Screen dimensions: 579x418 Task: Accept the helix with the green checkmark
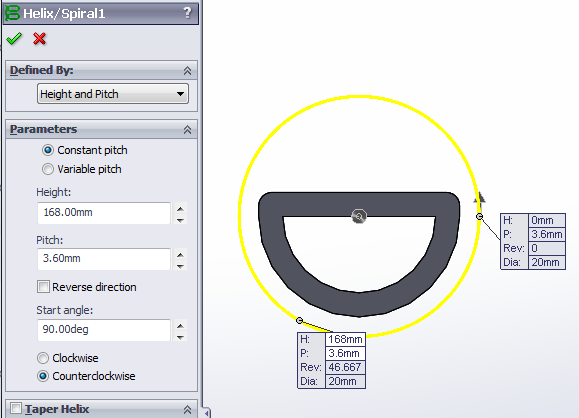pyautogui.click(x=14, y=38)
